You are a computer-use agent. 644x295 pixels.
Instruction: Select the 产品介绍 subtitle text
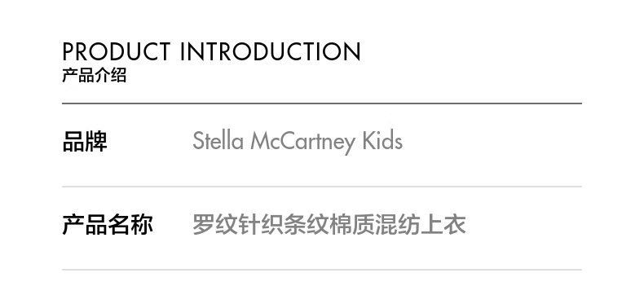tap(94, 76)
